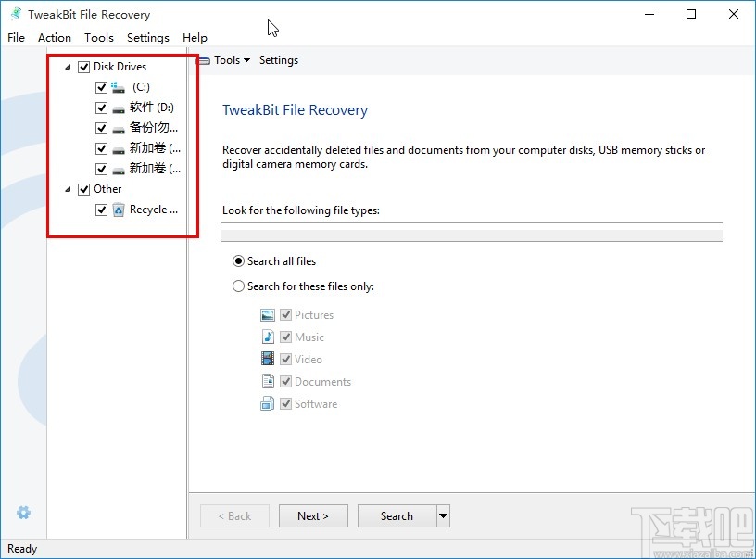Screen dimensions: 756x559
Task: Open the Search button dropdown arrow
Action: tap(443, 516)
